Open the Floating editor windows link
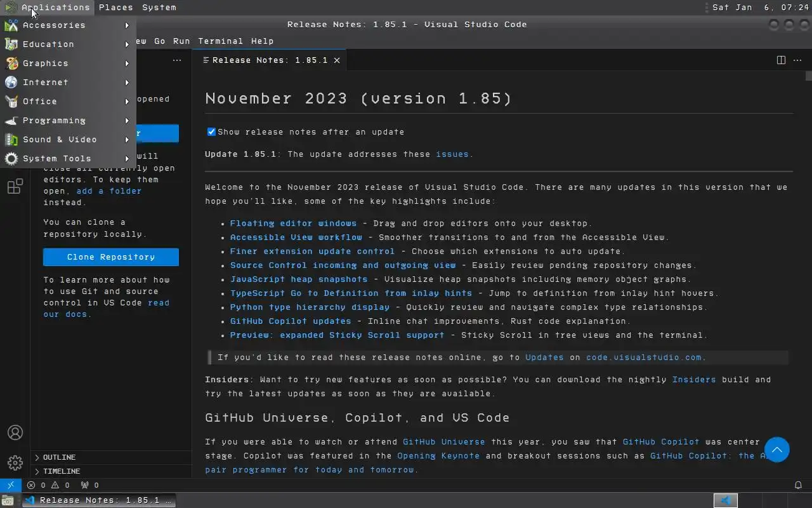This screenshot has height=508, width=812. coord(293,224)
